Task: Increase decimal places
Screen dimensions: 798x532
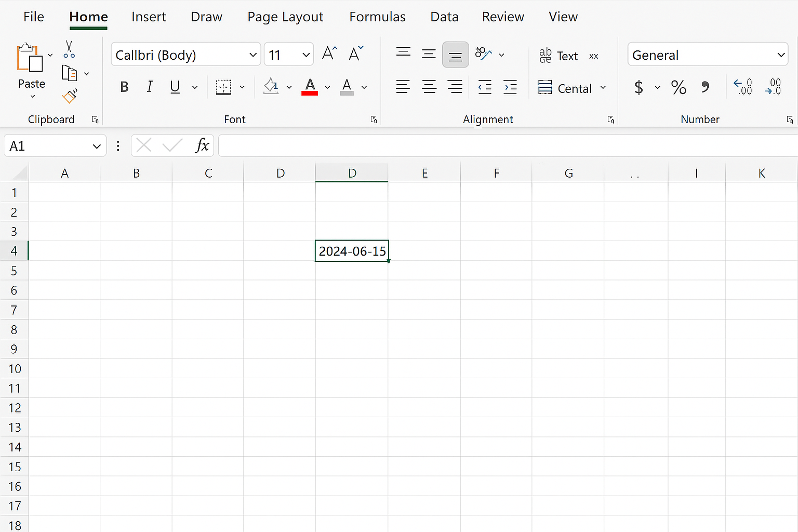Action: [743, 87]
